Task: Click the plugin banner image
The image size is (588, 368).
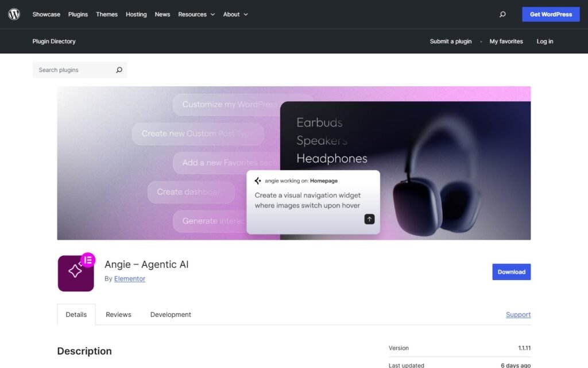Action: 293,163
